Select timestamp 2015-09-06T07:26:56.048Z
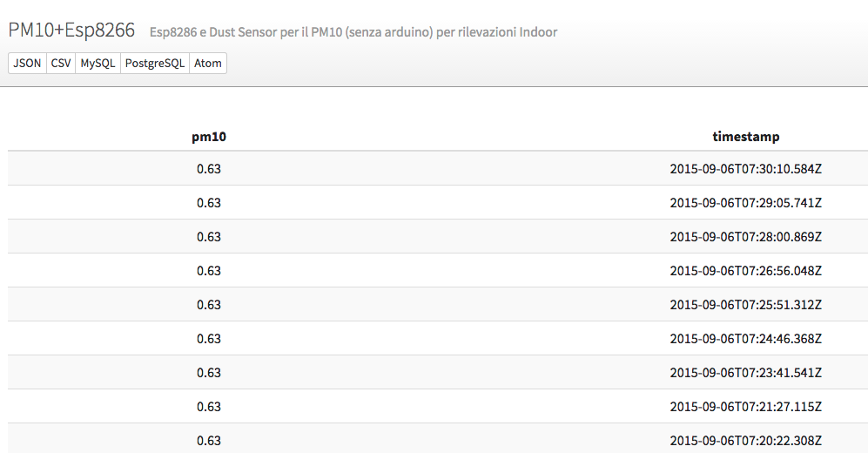 pos(745,270)
